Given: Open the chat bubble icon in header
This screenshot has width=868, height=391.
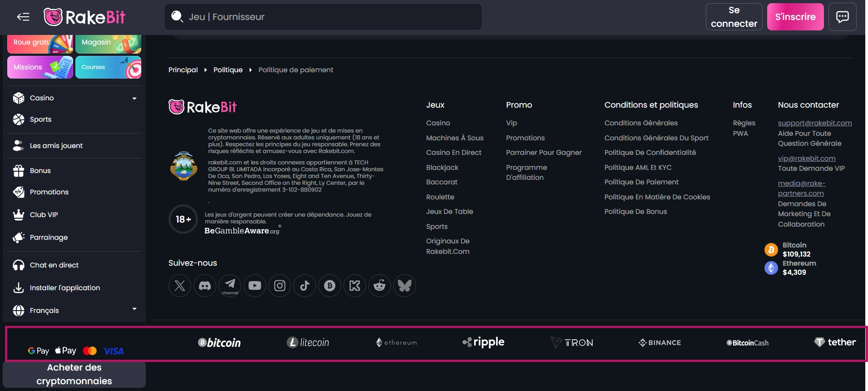Looking at the screenshot, I should 842,17.
